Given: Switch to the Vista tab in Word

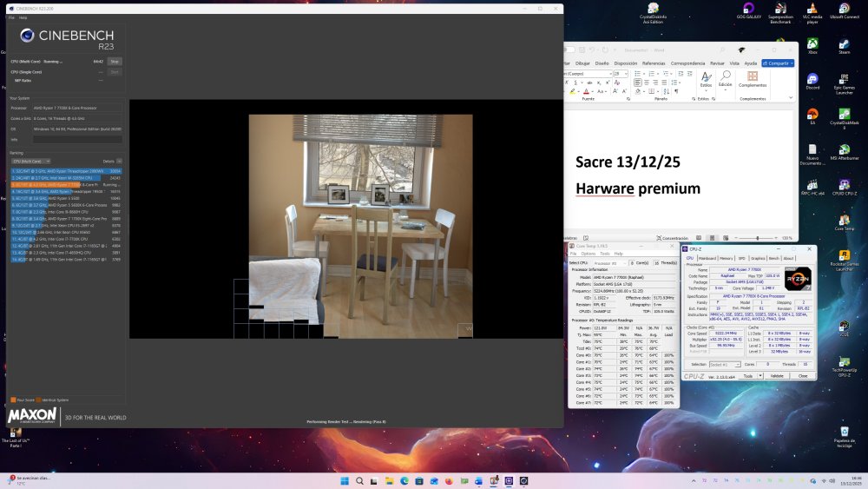Looking at the screenshot, I should [734, 63].
